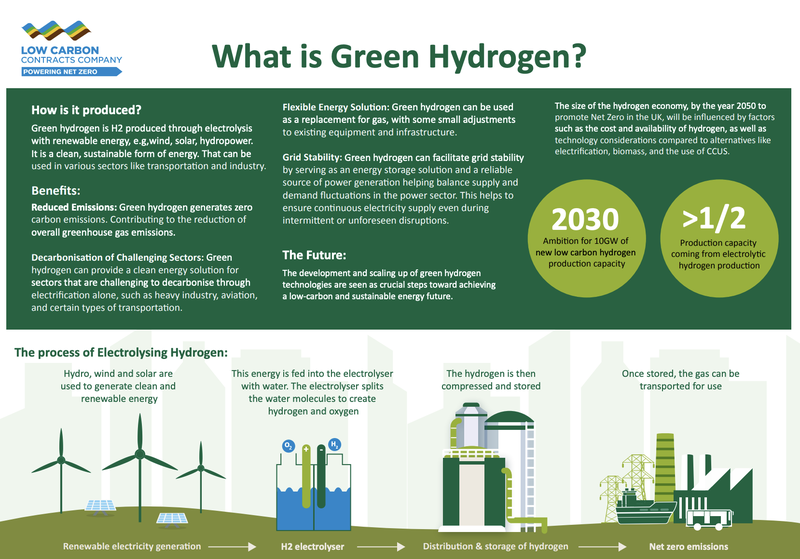
Task: Click the '>1/2' production capacity circle
Action: tap(719, 238)
